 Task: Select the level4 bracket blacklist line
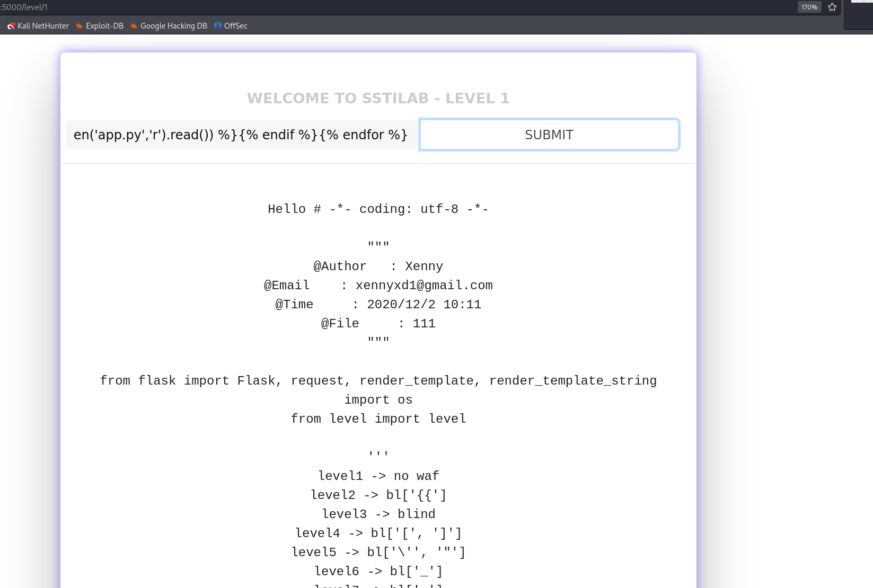[x=378, y=533]
